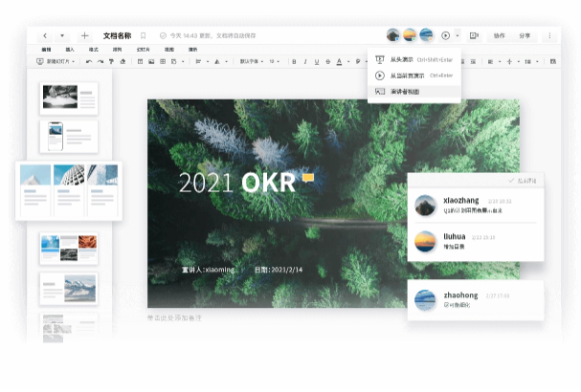581x392 pixels.
Task: Toggle bold text formatting
Action: coord(294,61)
